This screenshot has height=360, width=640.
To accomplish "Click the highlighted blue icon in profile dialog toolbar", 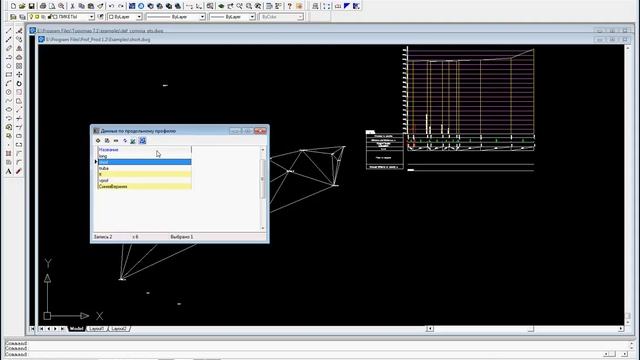I will (x=142, y=141).
